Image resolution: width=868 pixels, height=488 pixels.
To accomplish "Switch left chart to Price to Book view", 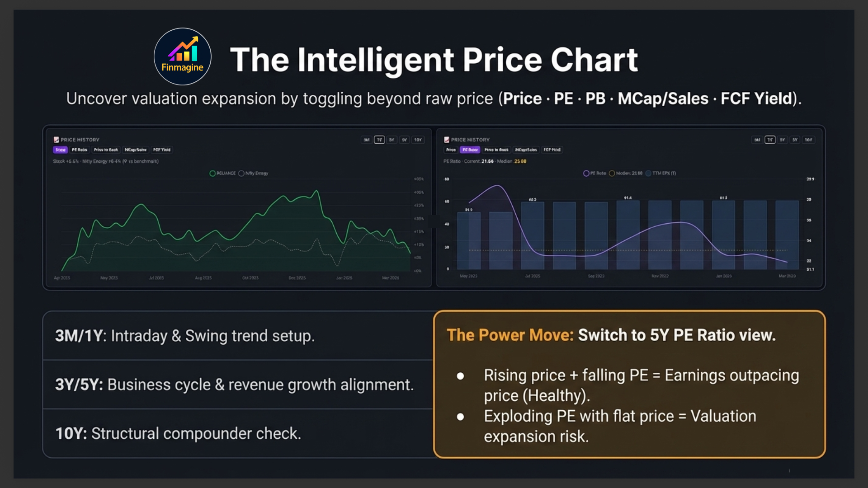I will pyautogui.click(x=105, y=150).
